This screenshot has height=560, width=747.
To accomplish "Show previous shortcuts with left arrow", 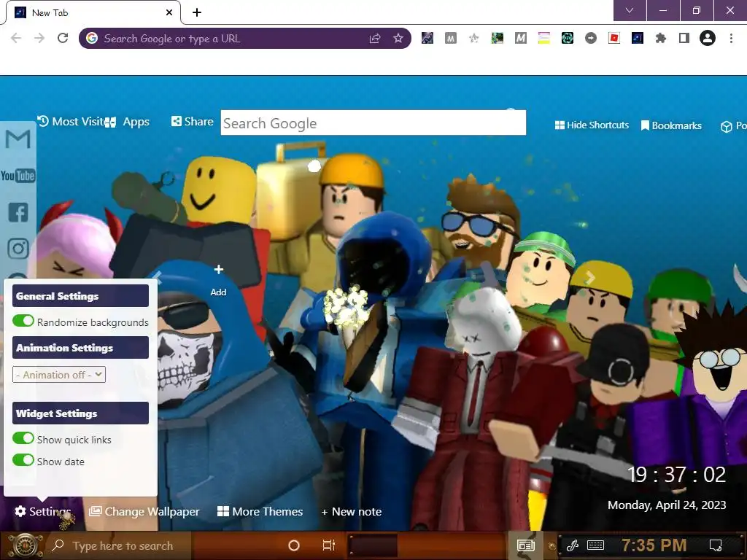I will [x=158, y=276].
